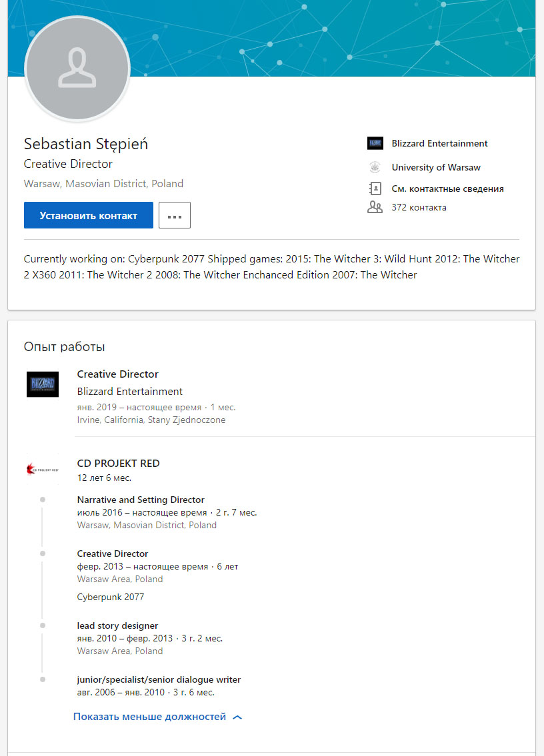Image resolution: width=544 pixels, height=756 pixels.
Task: Click the Creative Director headline under the name
Action: [68, 164]
